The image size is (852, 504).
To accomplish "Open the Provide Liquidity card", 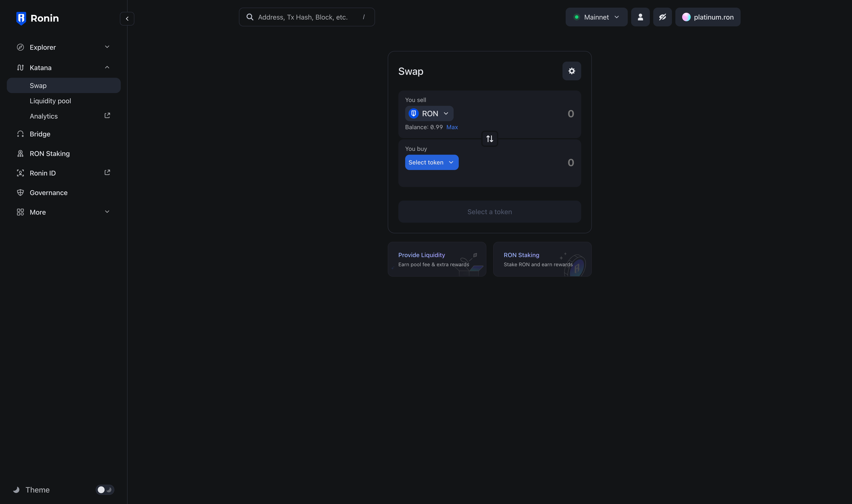I will pos(437,259).
